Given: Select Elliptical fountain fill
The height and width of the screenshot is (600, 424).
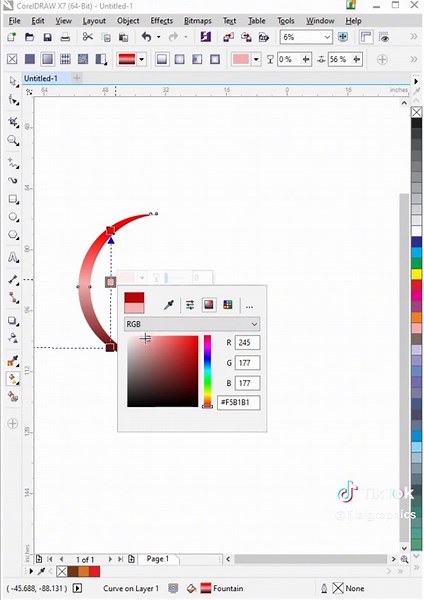Looking at the screenshot, I should 179,59.
